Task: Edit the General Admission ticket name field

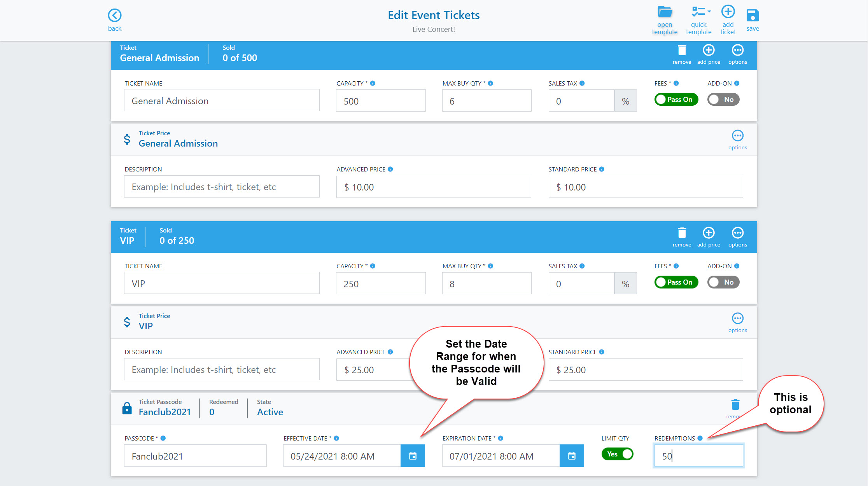Action: tap(222, 101)
